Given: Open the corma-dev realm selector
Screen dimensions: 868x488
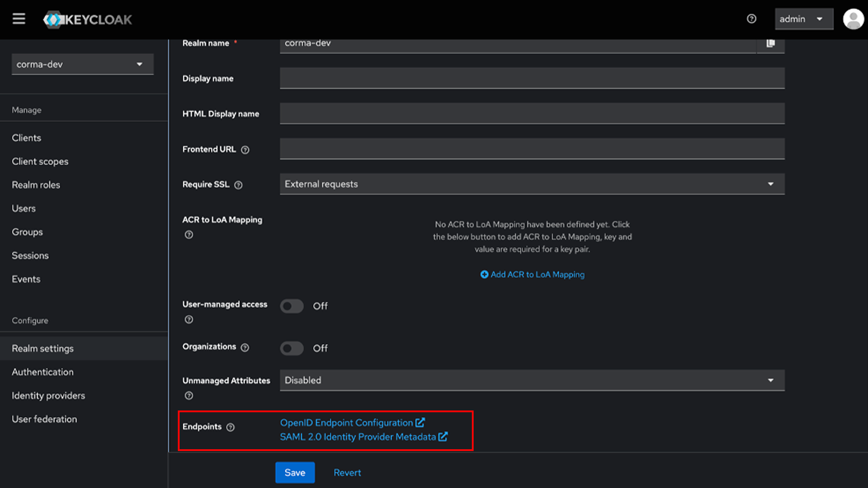Looking at the screenshot, I should click(83, 64).
